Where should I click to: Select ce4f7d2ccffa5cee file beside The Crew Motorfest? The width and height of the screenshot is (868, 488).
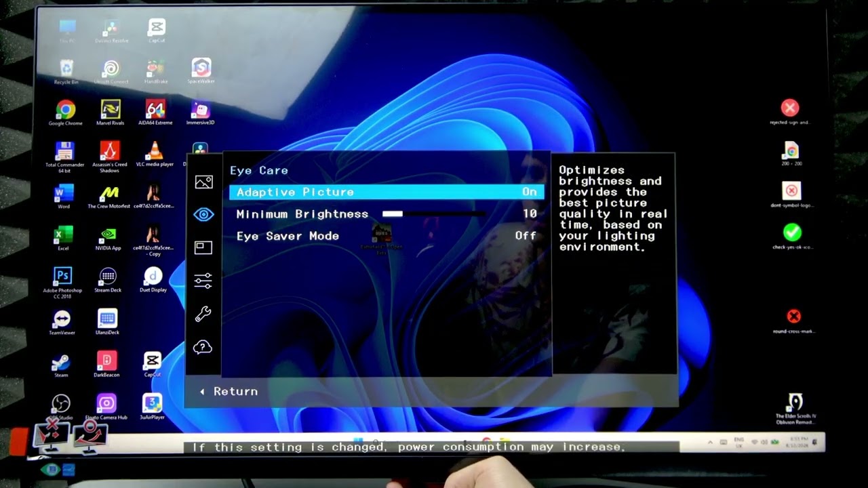pyautogui.click(x=153, y=197)
